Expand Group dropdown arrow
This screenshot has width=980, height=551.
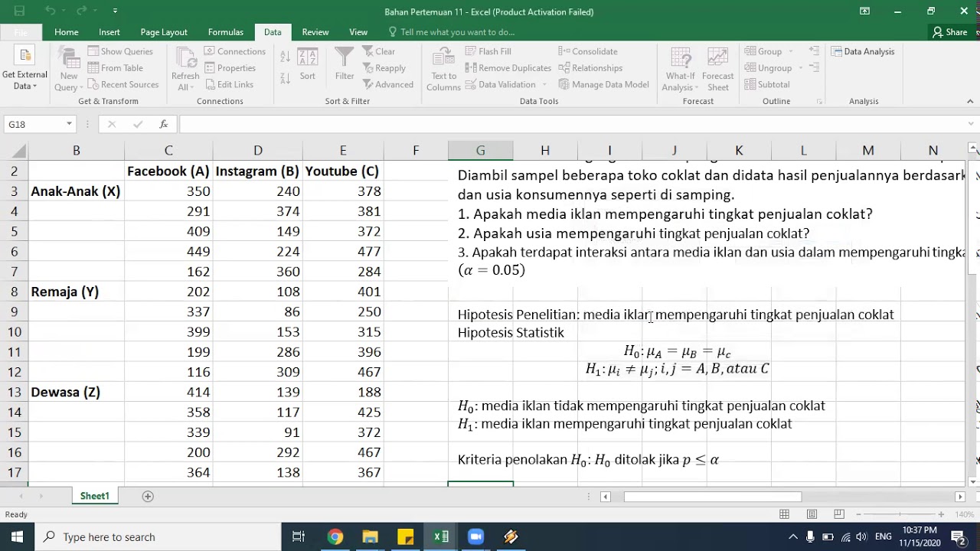[790, 51]
